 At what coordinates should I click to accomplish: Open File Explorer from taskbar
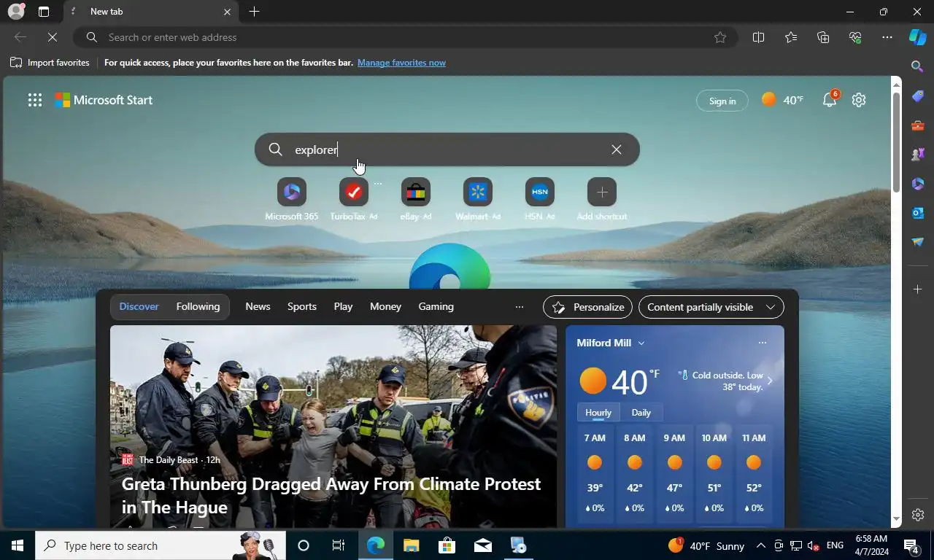pos(411,545)
